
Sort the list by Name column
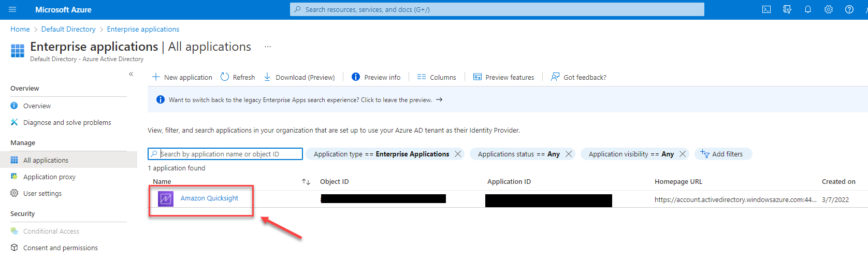(306, 182)
